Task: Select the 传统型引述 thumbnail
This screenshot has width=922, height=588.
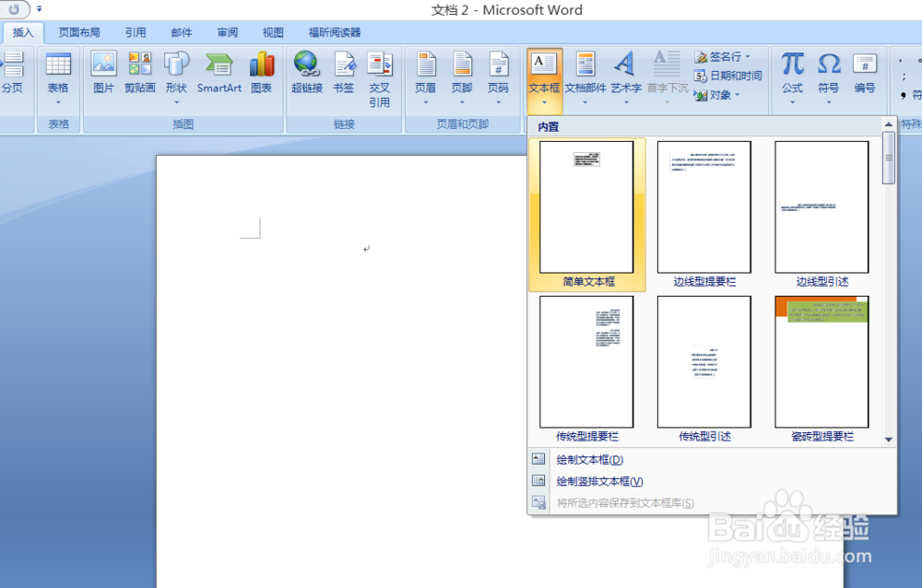Action: pos(703,369)
